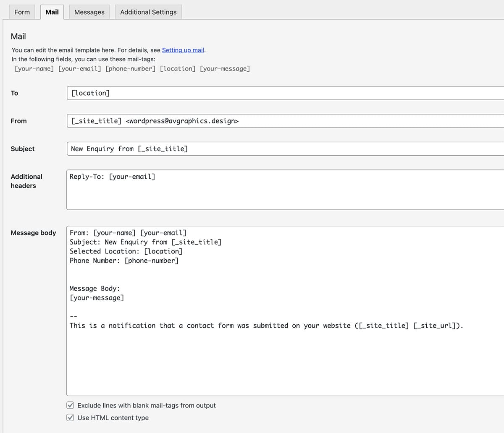Click the [your-email] mail-tag in tag list
This screenshot has width=504, height=433.
click(x=79, y=68)
